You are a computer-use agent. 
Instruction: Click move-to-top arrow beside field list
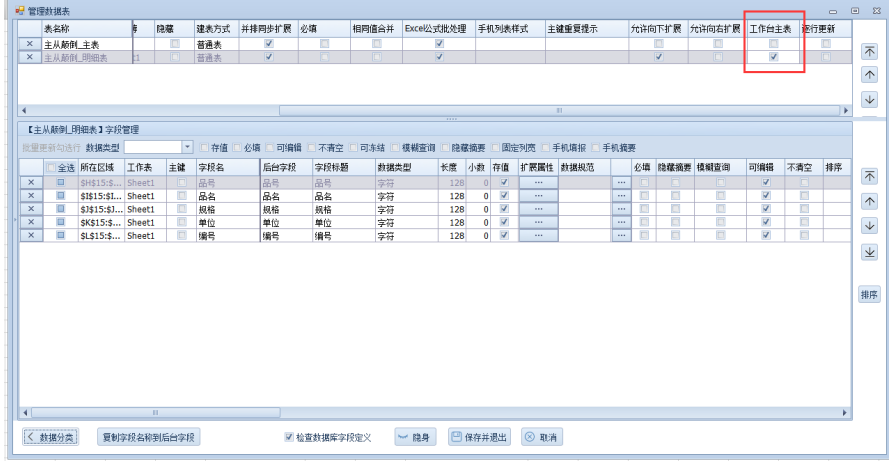pos(869,175)
